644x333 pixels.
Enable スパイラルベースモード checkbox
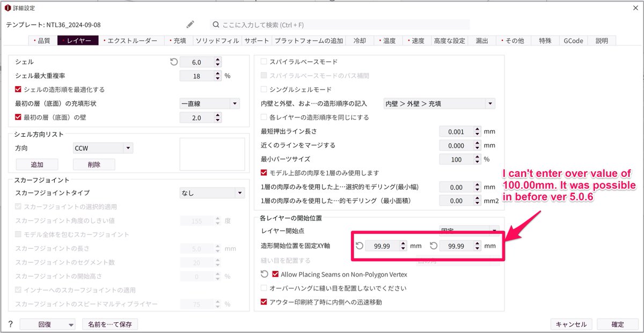(x=264, y=62)
